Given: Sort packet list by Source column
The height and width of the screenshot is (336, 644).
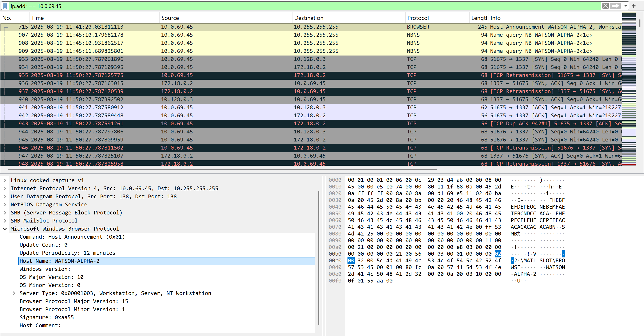Looking at the screenshot, I should [x=170, y=18].
